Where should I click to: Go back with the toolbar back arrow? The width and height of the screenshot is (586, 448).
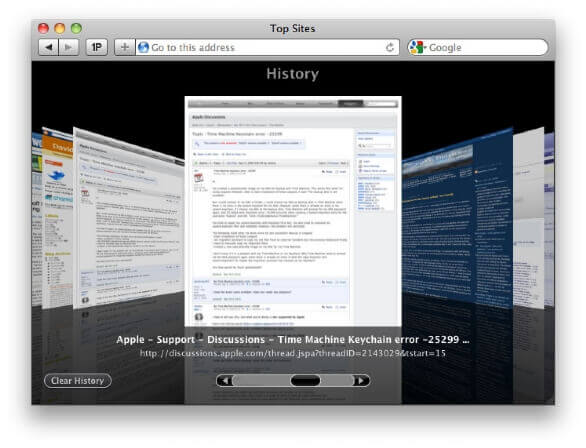tap(49, 47)
